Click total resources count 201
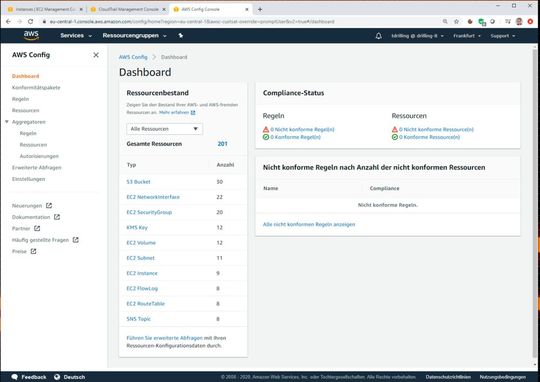540x382 pixels. click(x=222, y=144)
